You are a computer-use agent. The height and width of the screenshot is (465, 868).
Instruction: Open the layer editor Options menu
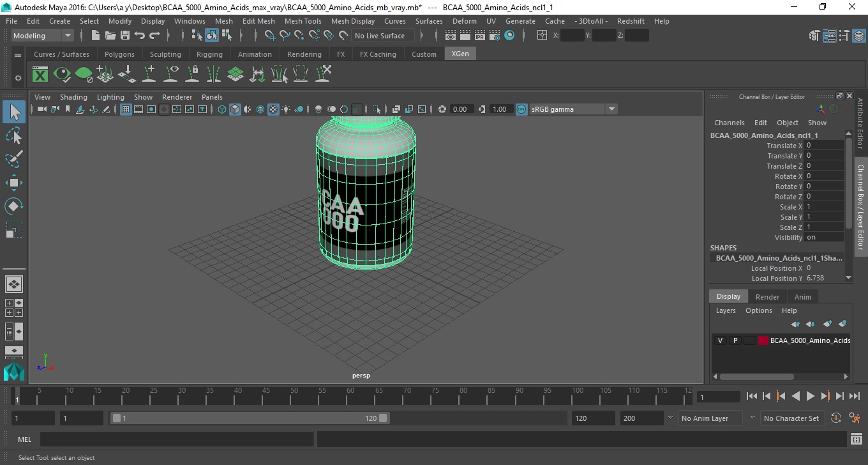coord(758,310)
